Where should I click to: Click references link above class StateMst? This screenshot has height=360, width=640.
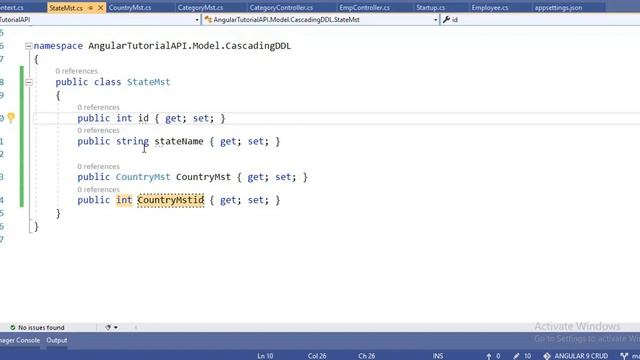click(76, 71)
